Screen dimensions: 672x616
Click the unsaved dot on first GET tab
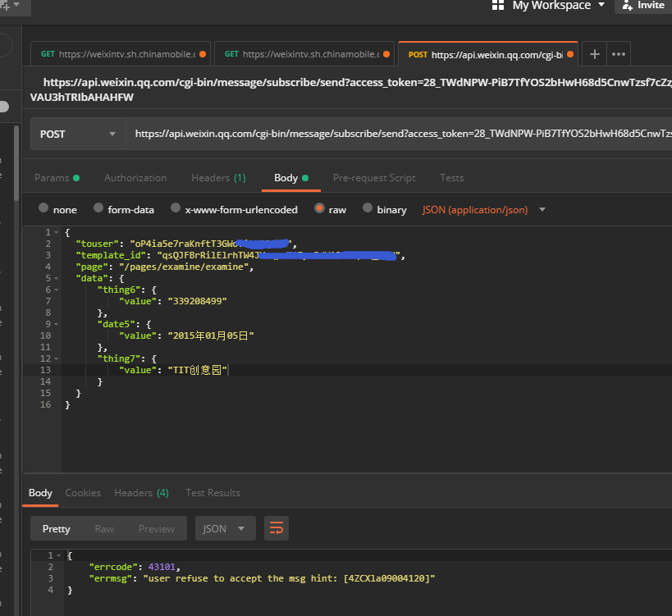click(203, 54)
